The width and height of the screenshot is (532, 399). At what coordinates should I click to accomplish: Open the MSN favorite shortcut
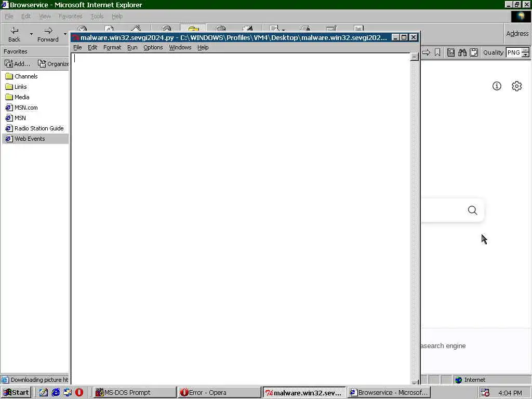(16, 118)
